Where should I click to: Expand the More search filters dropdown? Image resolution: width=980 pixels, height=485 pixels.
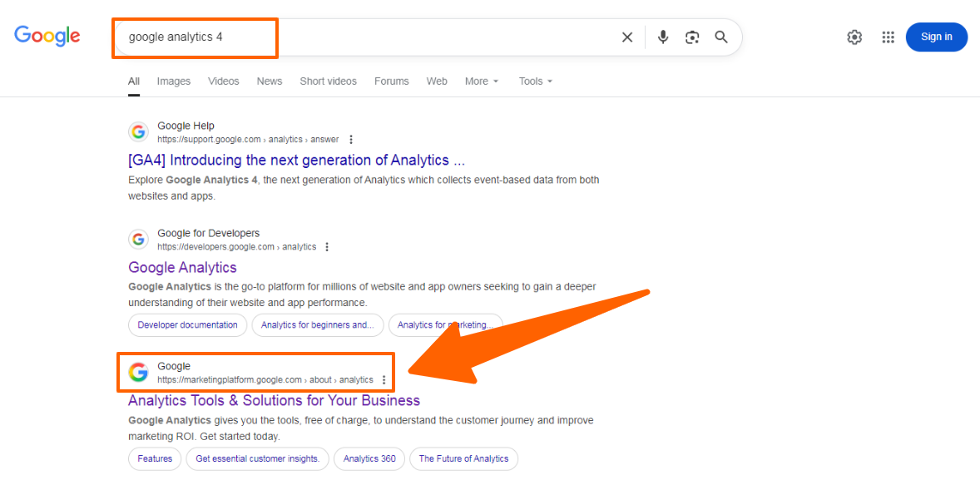pos(482,82)
